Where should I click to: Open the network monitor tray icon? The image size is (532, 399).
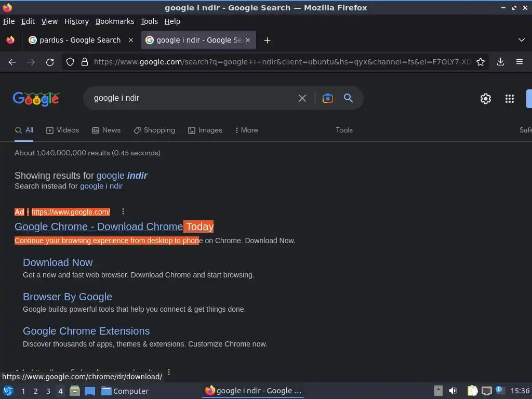487,391
